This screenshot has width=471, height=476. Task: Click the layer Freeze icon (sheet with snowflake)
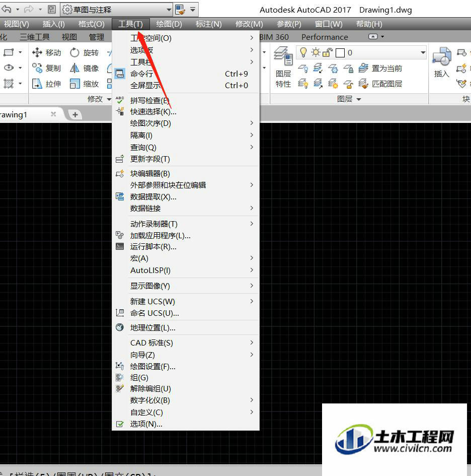[333, 69]
